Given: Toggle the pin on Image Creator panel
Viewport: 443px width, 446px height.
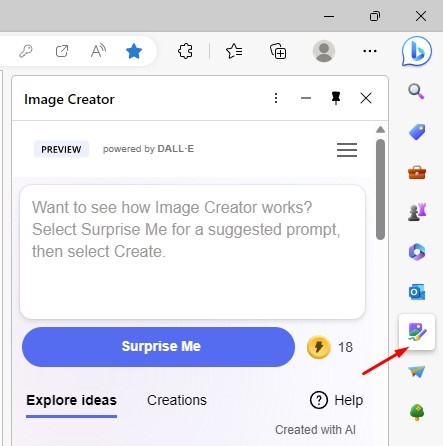Looking at the screenshot, I should click(x=336, y=98).
